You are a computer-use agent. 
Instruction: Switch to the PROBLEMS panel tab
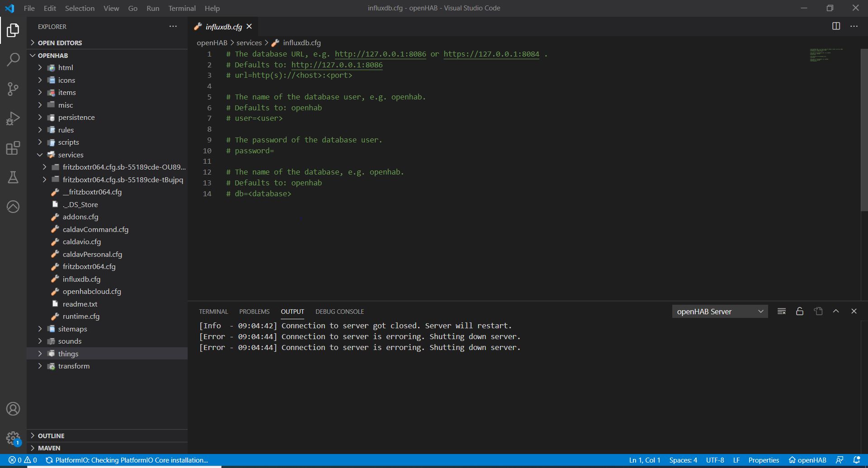[254, 312]
